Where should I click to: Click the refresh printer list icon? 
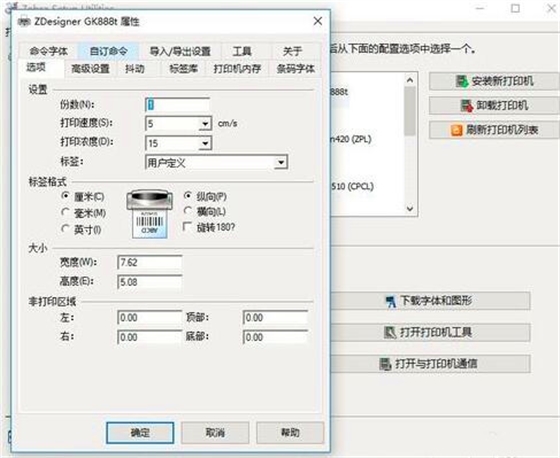pyautogui.click(x=456, y=130)
